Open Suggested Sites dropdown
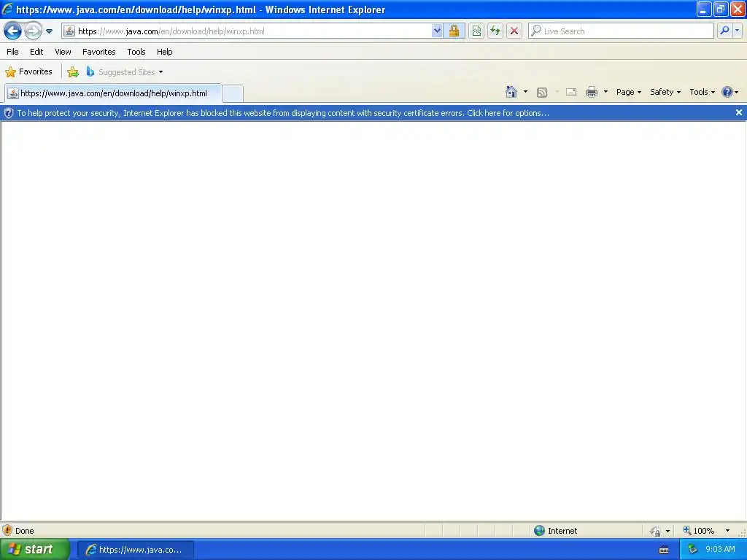747x560 pixels. 125,72
